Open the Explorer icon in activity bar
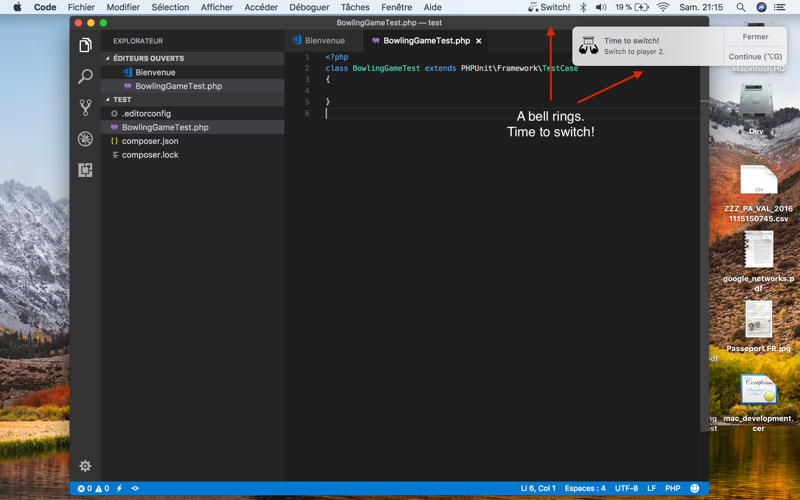 pos(85,45)
